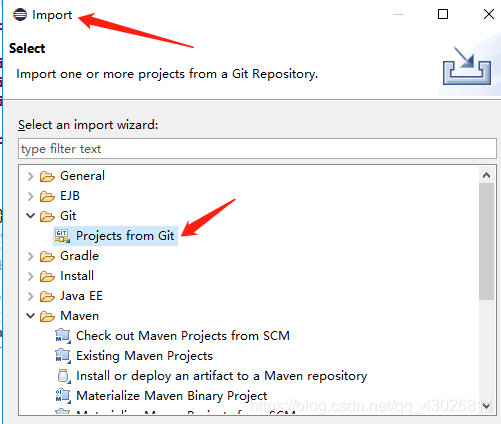The image size is (501, 424).
Task: Select the EJB tree label
Action: (x=70, y=196)
